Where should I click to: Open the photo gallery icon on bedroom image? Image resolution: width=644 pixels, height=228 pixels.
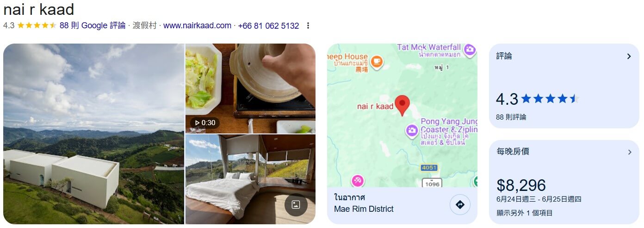click(x=296, y=204)
